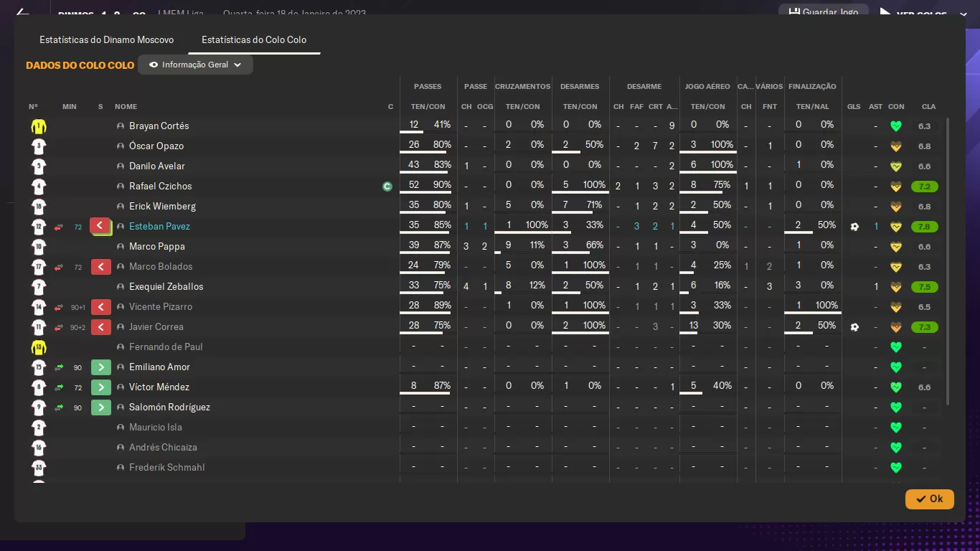Image resolution: width=980 pixels, height=551 pixels.
Task: Click Brayan Cortés yellow goalkeeper shirt icon
Action: 39,126
